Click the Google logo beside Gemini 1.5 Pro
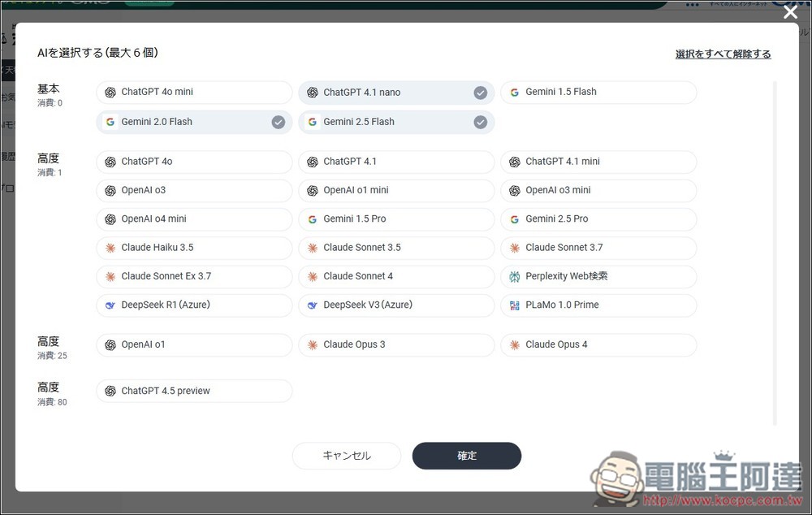 coord(313,219)
